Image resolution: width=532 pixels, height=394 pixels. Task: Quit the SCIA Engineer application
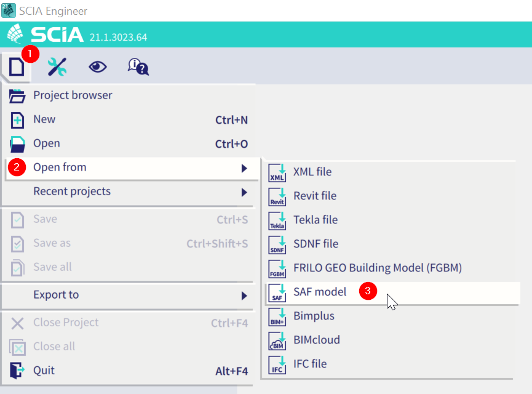point(44,371)
